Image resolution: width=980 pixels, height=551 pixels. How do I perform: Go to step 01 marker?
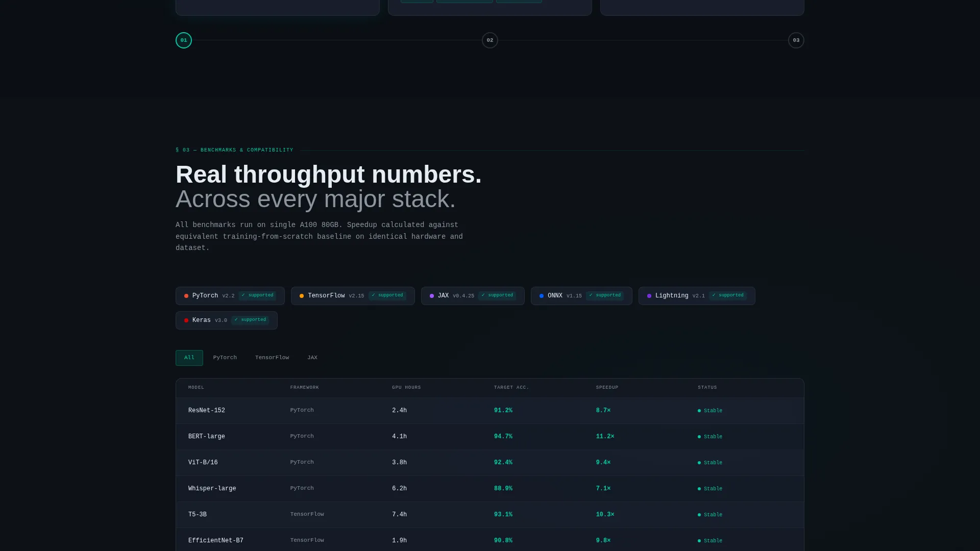click(184, 40)
